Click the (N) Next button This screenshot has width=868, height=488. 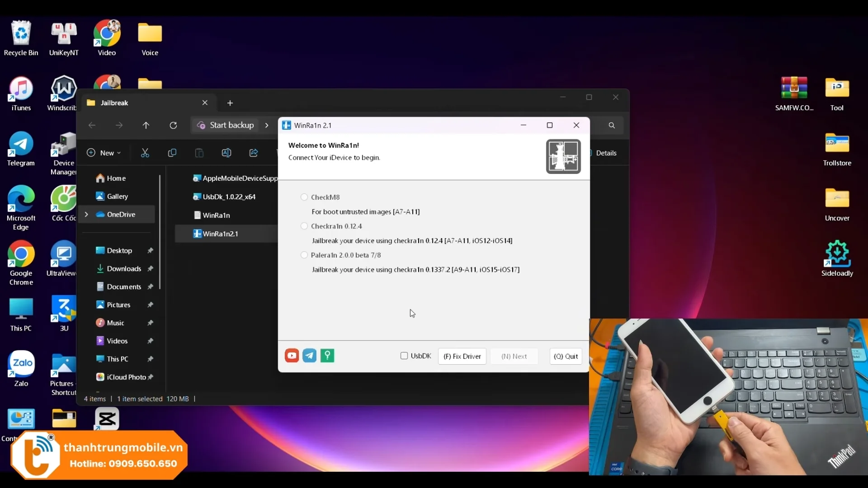(514, 356)
